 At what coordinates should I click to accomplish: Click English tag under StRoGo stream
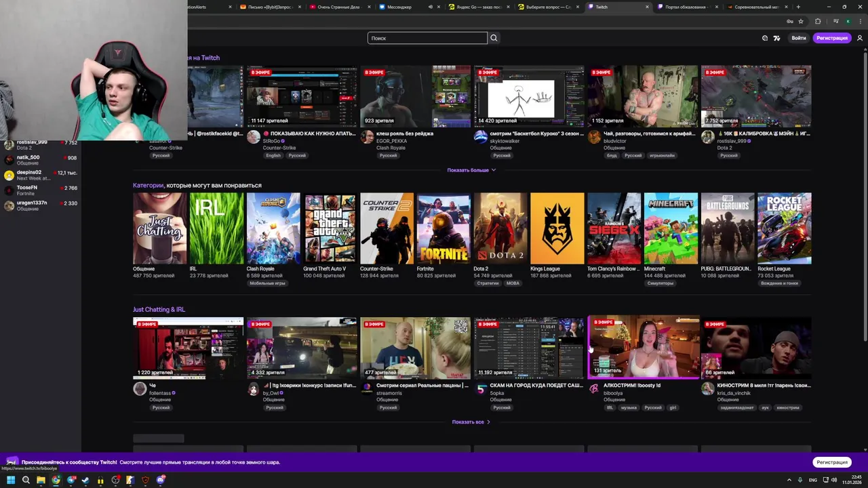point(273,155)
